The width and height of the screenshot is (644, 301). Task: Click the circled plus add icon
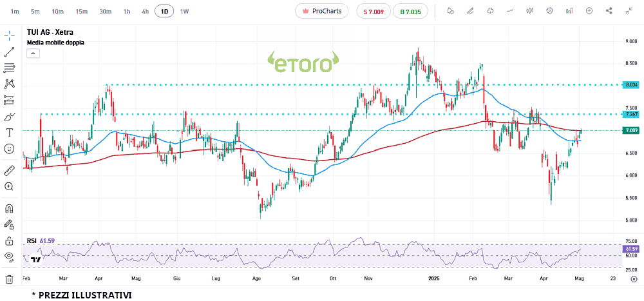click(589, 11)
